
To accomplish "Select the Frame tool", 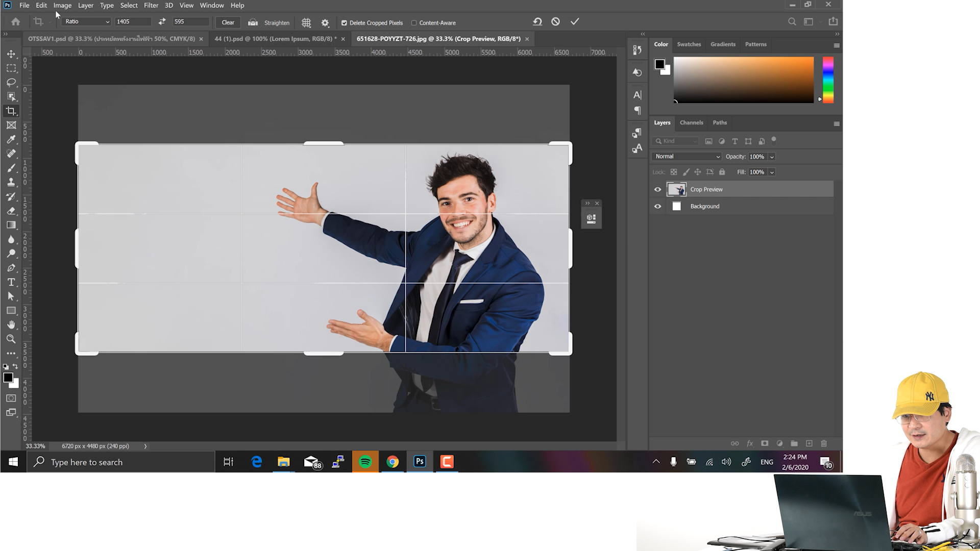I will point(11,125).
